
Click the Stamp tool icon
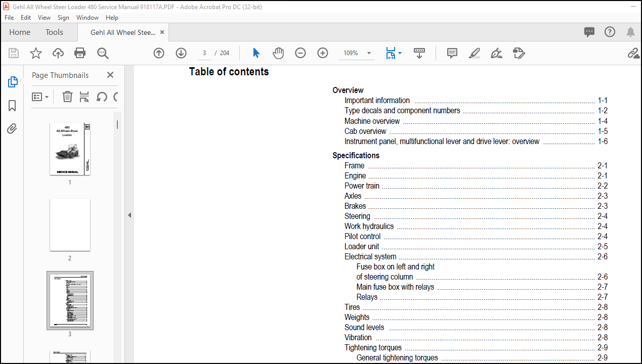[x=519, y=53]
